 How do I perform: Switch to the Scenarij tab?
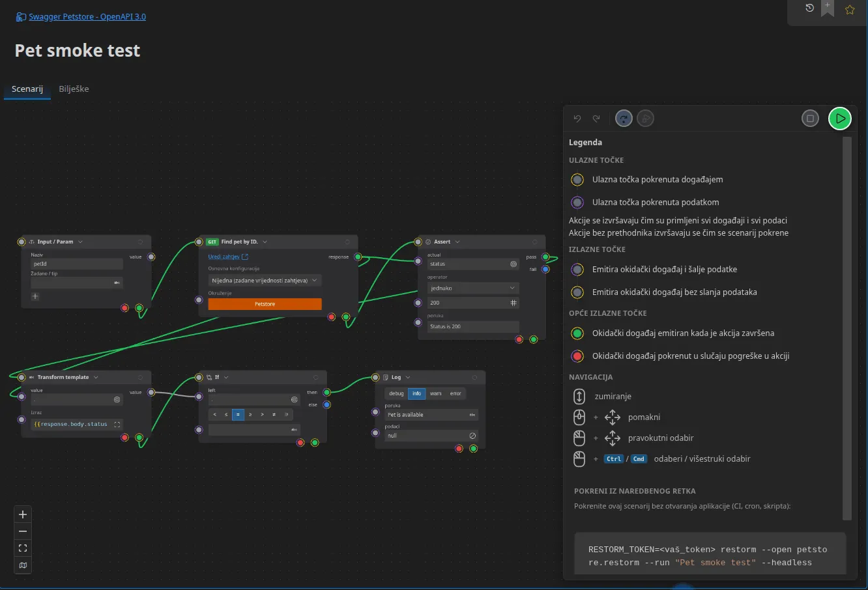27,89
